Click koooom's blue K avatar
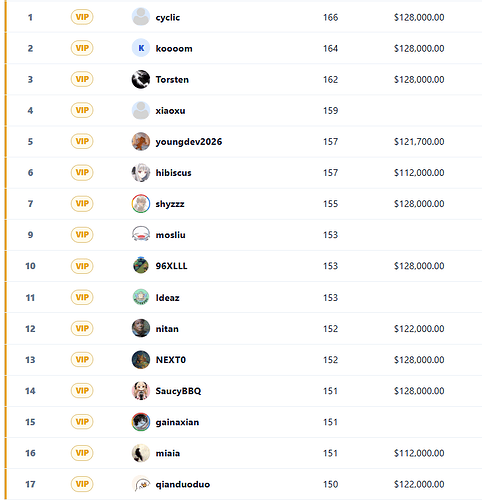The image size is (482, 500). (141, 48)
